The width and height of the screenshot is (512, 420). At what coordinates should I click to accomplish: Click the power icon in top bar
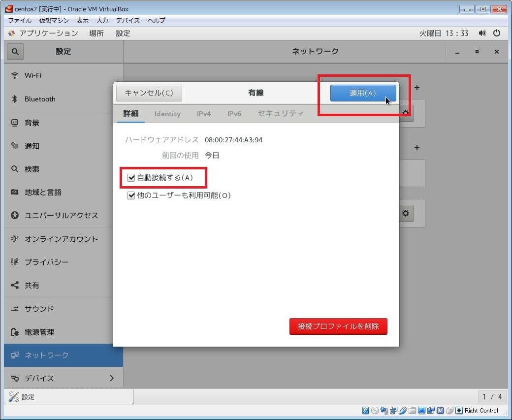[496, 33]
